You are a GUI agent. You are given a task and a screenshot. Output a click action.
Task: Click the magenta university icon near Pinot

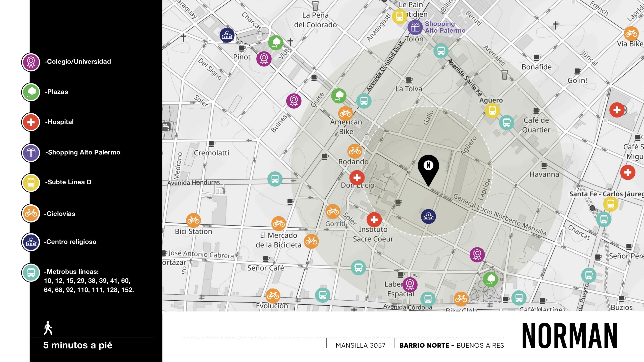(264, 59)
